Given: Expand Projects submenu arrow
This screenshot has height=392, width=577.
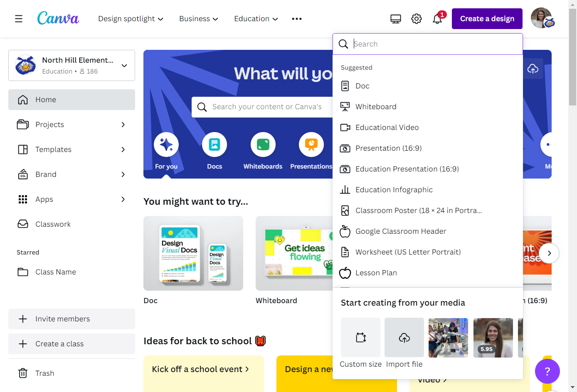Looking at the screenshot, I should [123, 125].
